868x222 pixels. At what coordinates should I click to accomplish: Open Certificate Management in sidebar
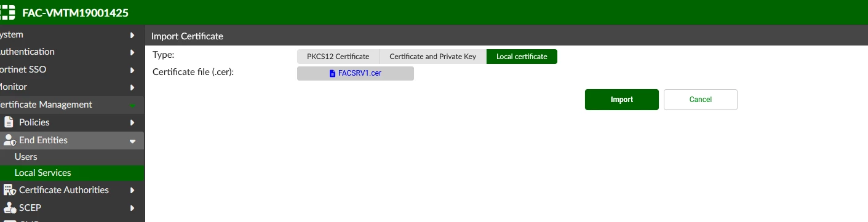72,105
